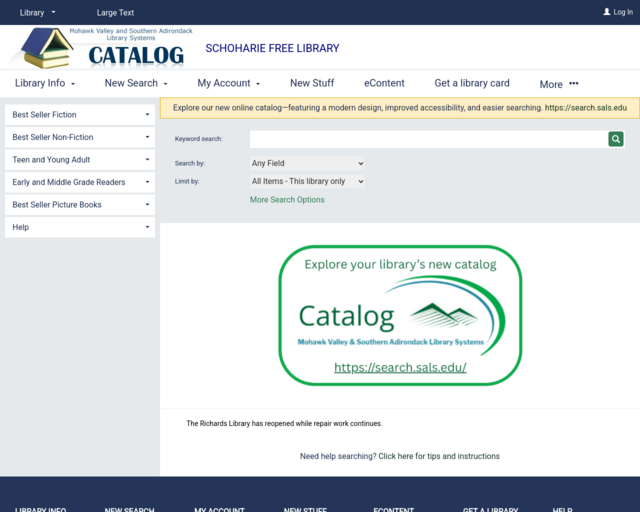Click the footer LIBRARY INFO heading
The image size is (640, 512).
[x=40, y=509]
